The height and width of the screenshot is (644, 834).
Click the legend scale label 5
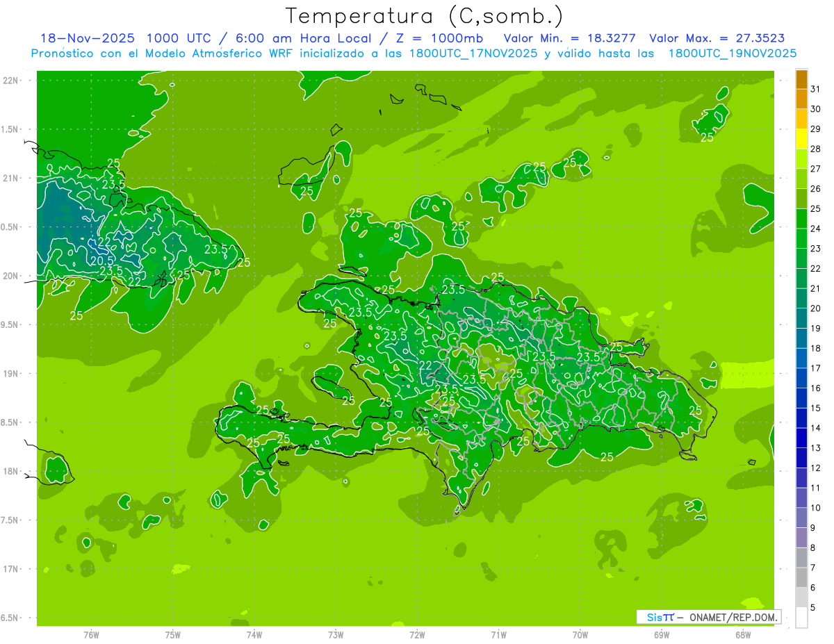[813, 608]
